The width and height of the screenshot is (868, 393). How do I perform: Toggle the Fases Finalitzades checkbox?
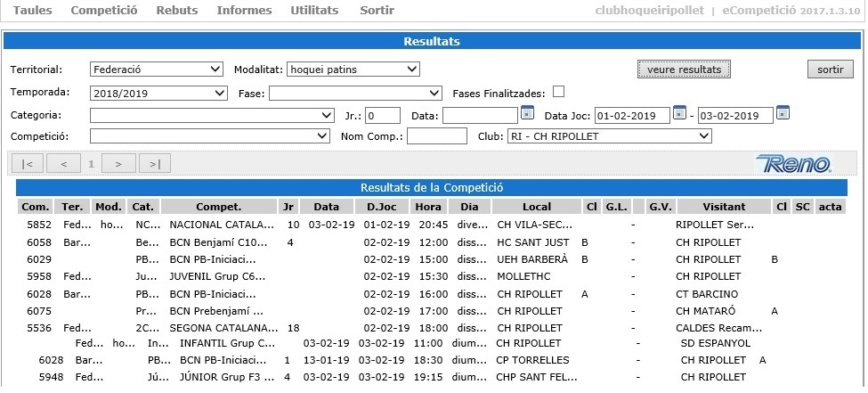(x=558, y=92)
